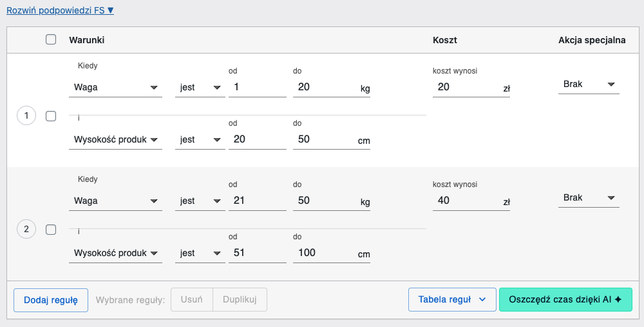Expand the 'Rozwiń podpowiedzi FS' hints link
The width and height of the screenshot is (644, 327).
[x=60, y=10]
